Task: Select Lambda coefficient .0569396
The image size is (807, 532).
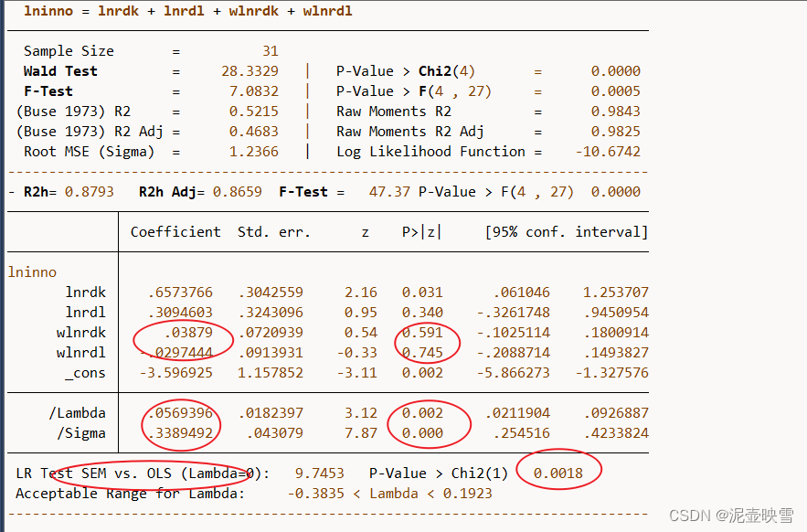Action: point(180,412)
